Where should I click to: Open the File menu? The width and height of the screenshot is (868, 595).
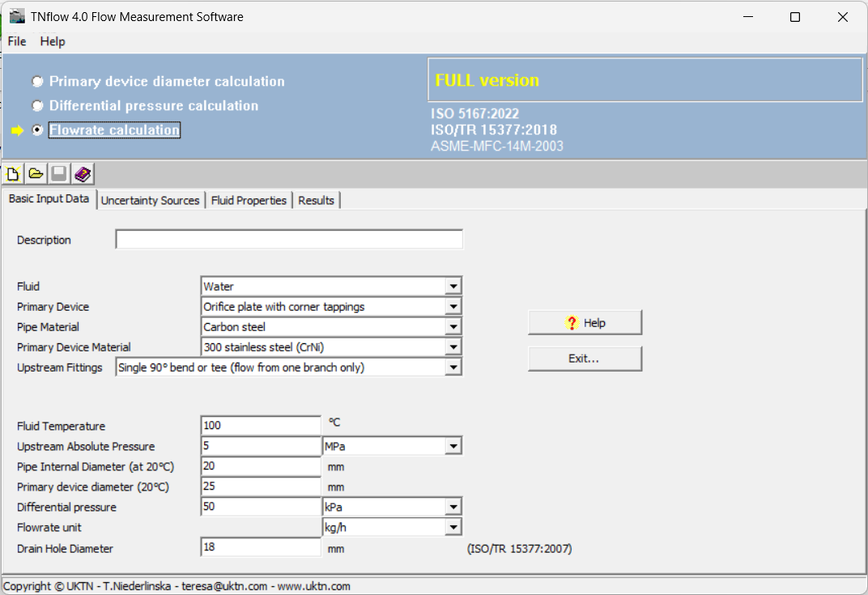click(x=17, y=41)
